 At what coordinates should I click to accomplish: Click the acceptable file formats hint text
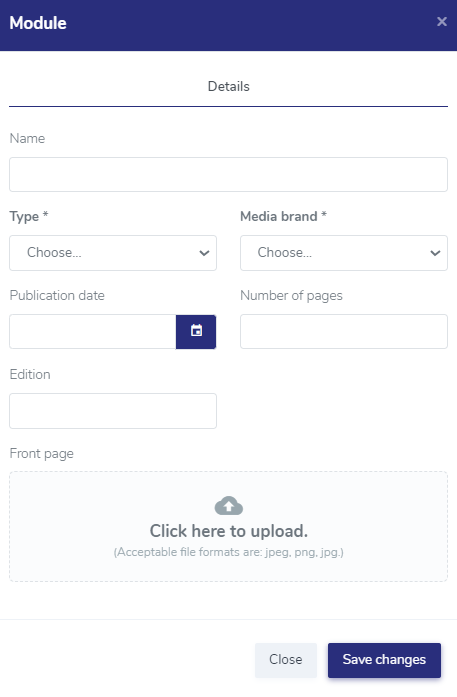point(228,552)
